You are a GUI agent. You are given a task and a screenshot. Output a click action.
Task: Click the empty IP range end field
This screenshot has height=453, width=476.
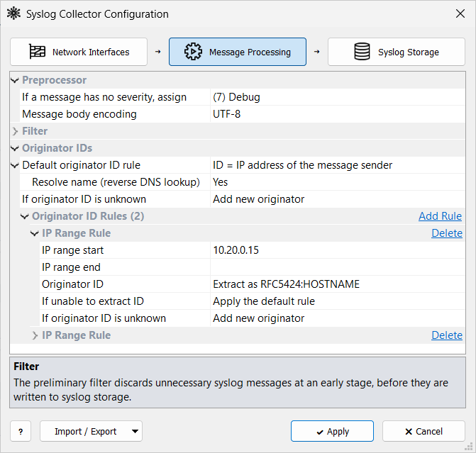coord(338,267)
